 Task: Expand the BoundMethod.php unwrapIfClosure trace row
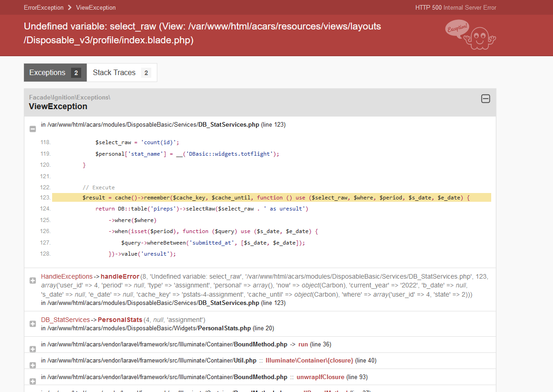pos(33,381)
